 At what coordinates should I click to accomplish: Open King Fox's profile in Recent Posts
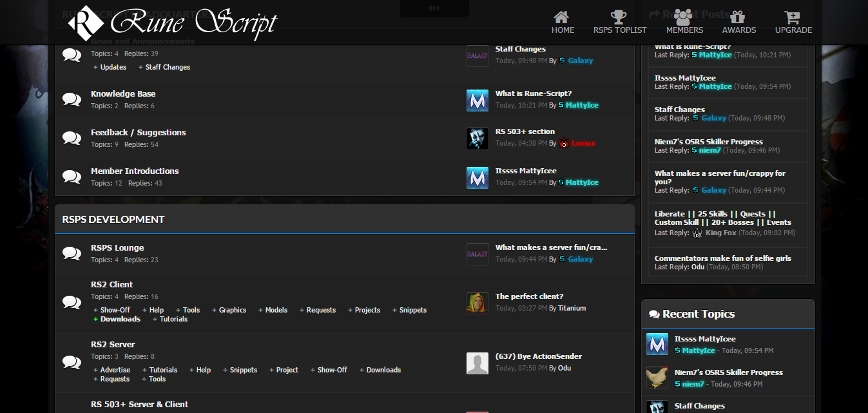click(x=720, y=233)
